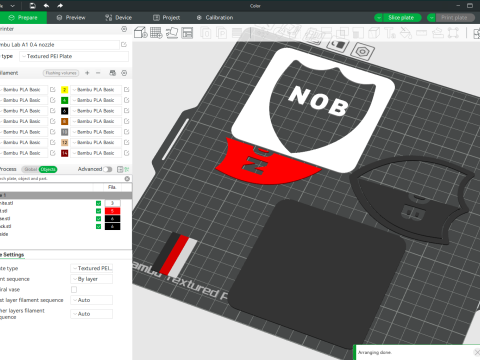Click the compare presets icon beside Advanced
Screen dimensions: 480x360
point(120,169)
